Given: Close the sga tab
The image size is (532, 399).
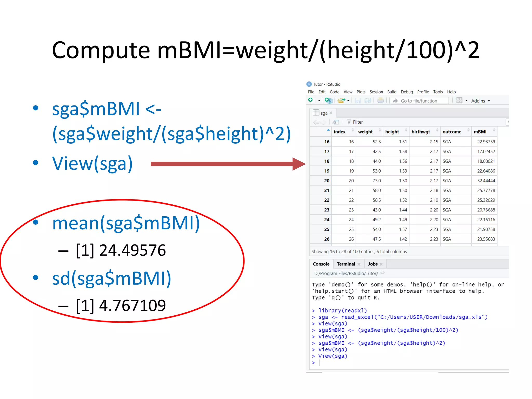Looking at the screenshot, I should pyautogui.click(x=331, y=113).
